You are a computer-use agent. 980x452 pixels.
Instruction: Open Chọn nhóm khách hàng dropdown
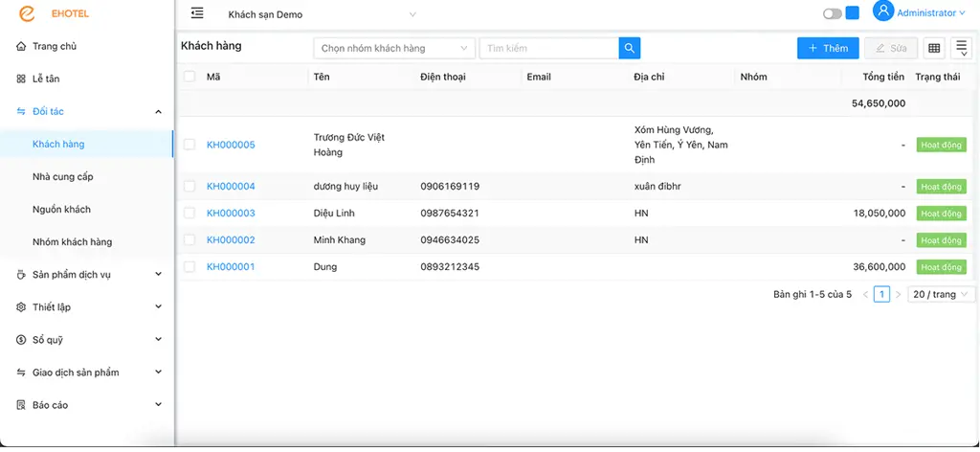point(394,48)
